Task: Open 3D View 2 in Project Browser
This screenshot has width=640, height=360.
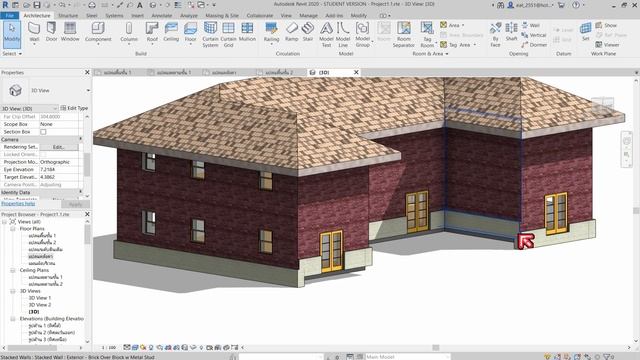Action: point(40,305)
